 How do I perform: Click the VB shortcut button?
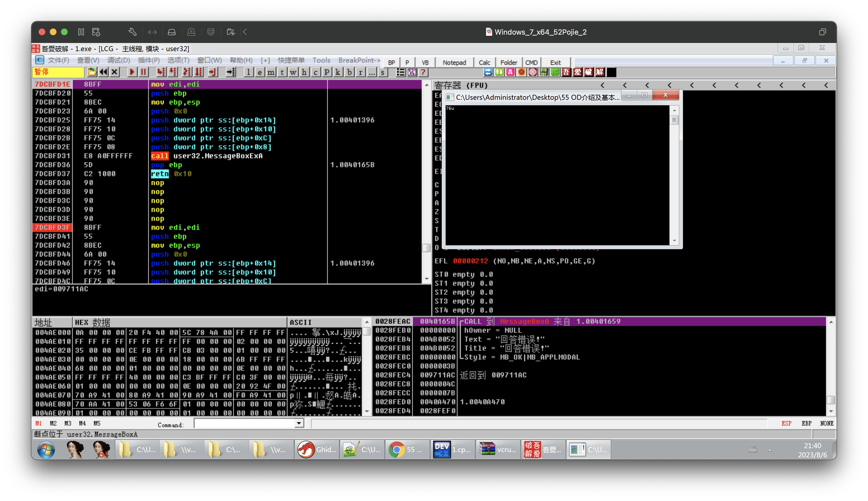[x=425, y=63]
